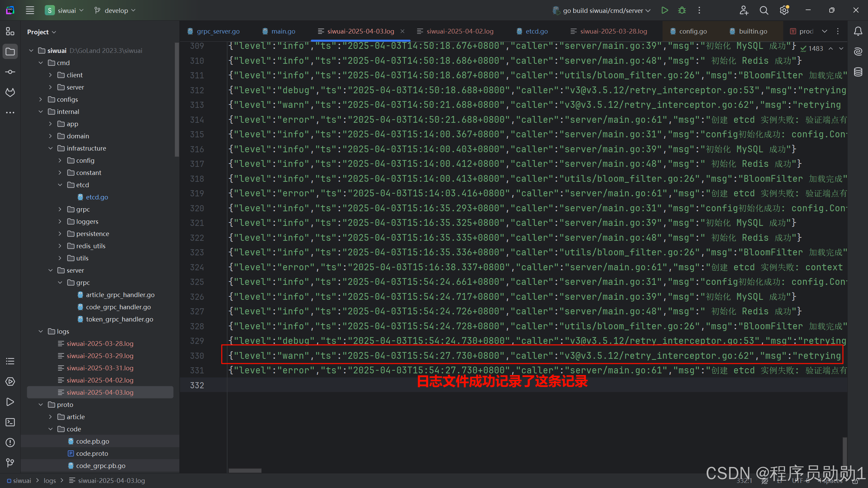The height and width of the screenshot is (488, 868).
Task: Switch to the etcd.go tab
Action: coord(536,31)
